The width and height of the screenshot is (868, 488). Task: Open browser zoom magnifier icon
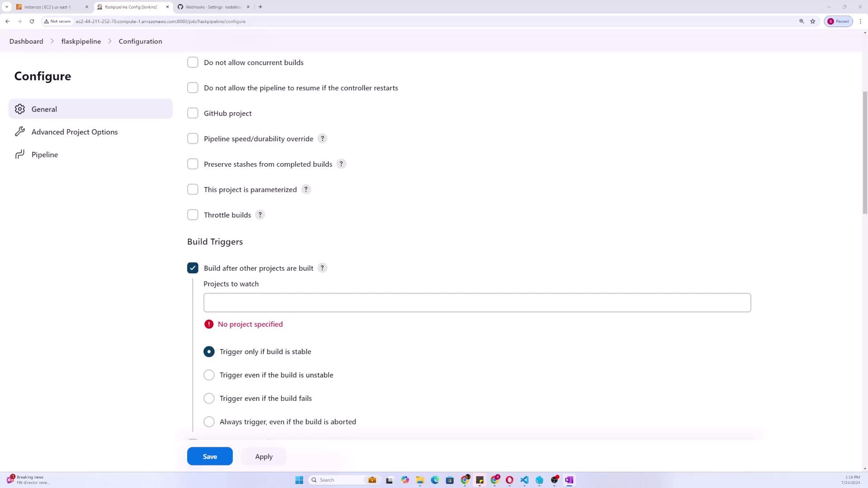tap(802, 21)
